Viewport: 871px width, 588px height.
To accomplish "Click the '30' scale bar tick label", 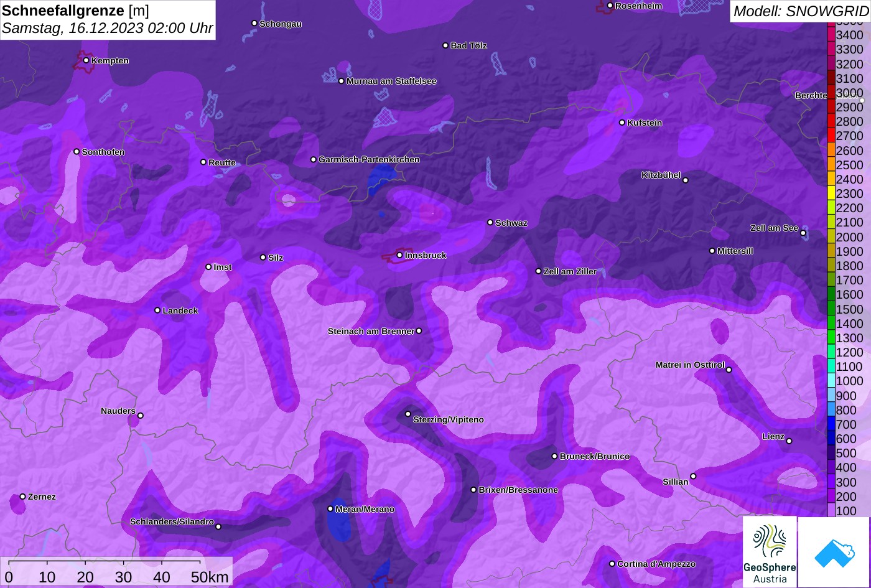I will click(x=123, y=577).
